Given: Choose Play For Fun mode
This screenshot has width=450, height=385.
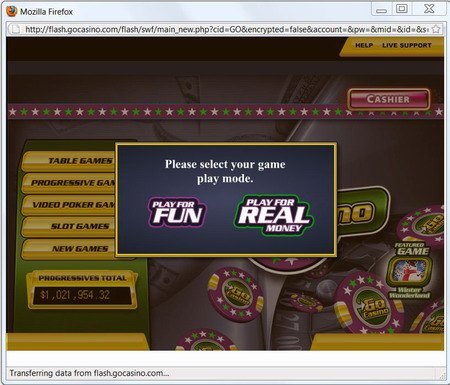Looking at the screenshot, I should click(177, 213).
